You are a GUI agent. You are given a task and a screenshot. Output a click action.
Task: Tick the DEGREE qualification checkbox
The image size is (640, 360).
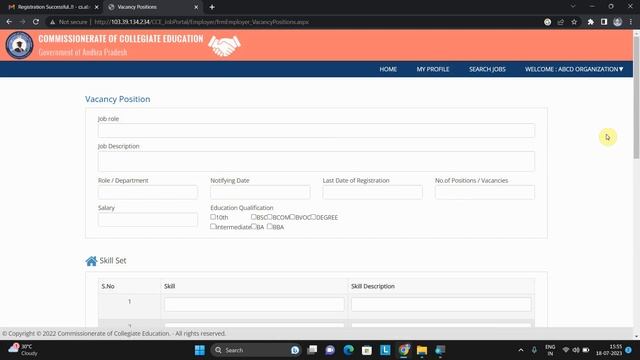(313, 217)
